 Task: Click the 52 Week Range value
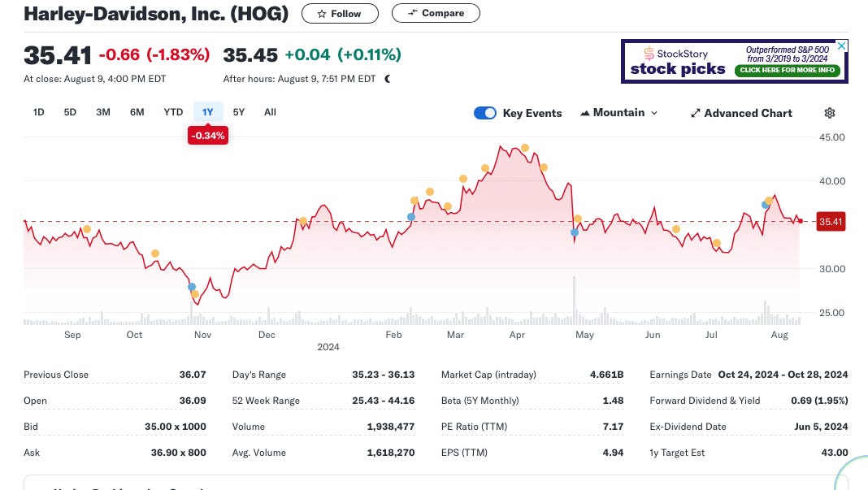[383, 401]
